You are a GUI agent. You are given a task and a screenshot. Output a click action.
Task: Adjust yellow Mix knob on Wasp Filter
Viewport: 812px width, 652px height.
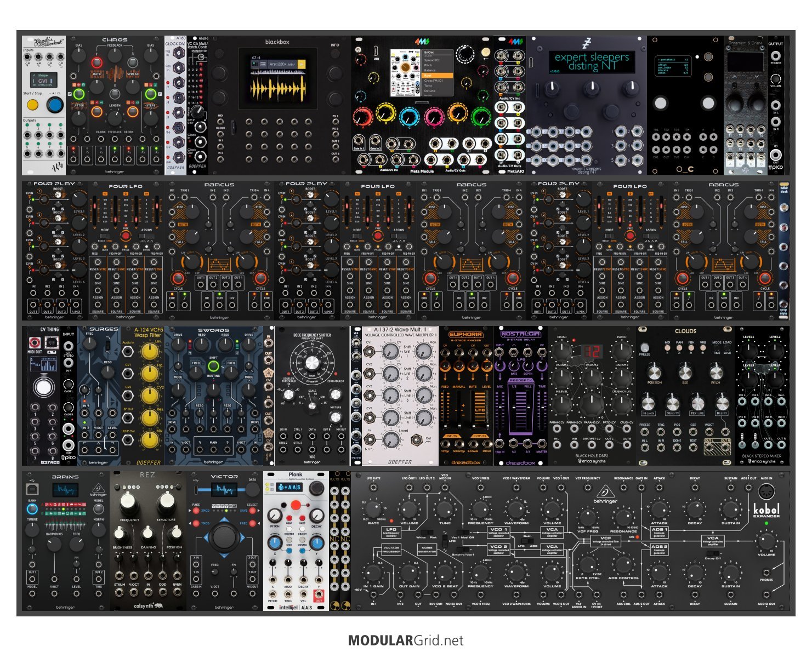[149, 439]
